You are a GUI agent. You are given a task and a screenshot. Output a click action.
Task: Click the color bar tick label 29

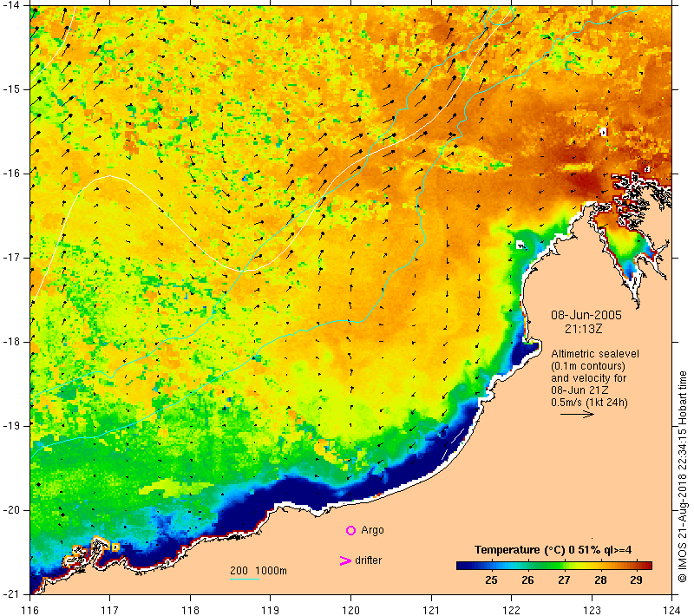coord(636,580)
